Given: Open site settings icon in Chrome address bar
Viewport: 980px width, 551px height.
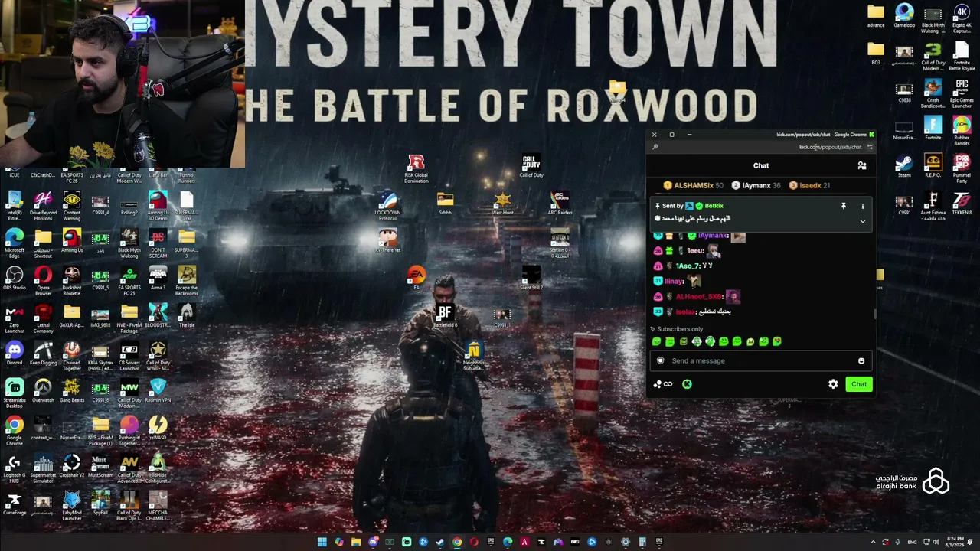Looking at the screenshot, I should click(869, 147).
